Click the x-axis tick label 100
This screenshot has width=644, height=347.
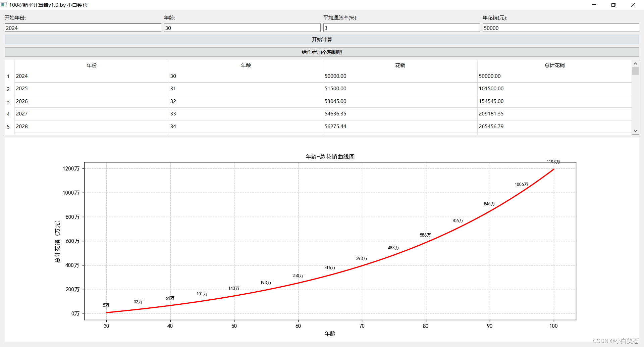[x=553, y=326]
